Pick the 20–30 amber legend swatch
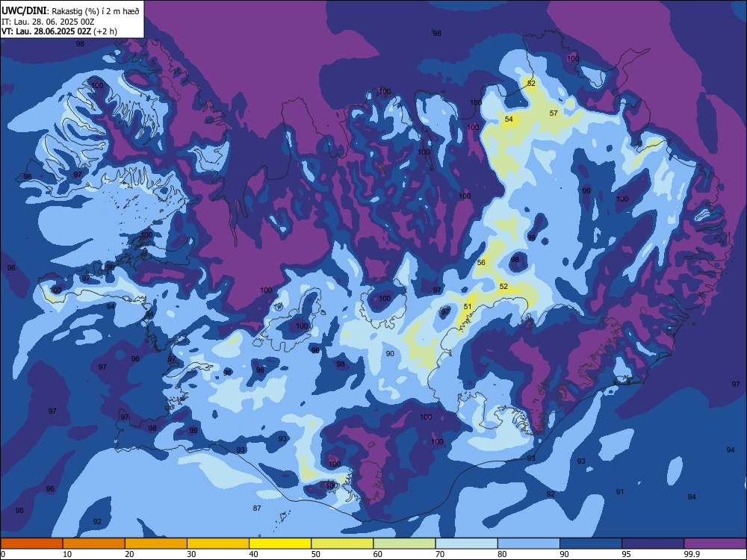Screen dimensions: 747x560 pyautogui.click(x=156, y=544)
